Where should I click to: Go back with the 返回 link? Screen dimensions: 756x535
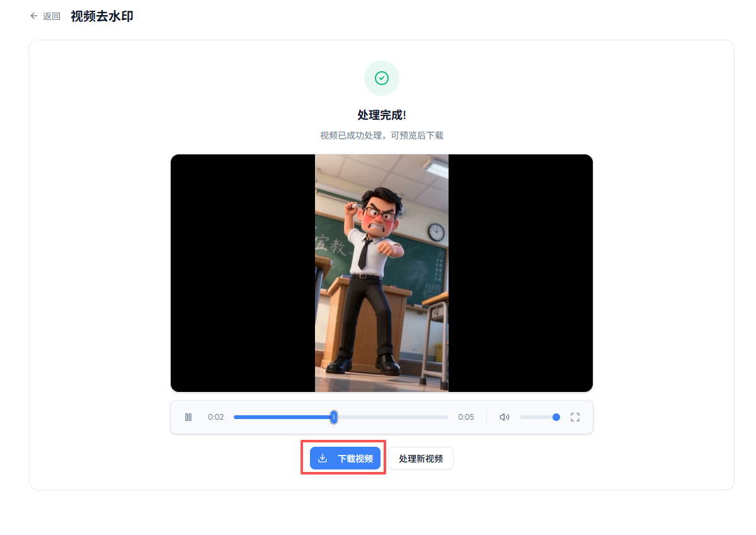coord(45,16)
